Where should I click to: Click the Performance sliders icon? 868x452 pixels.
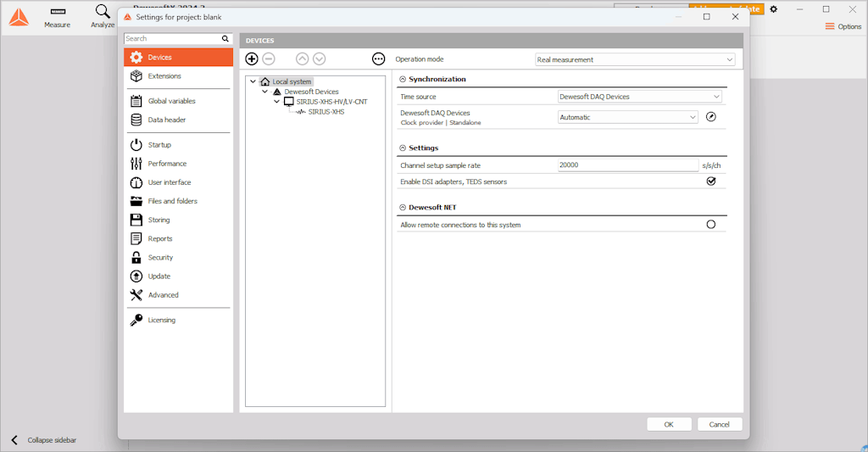tap(136, 164)
